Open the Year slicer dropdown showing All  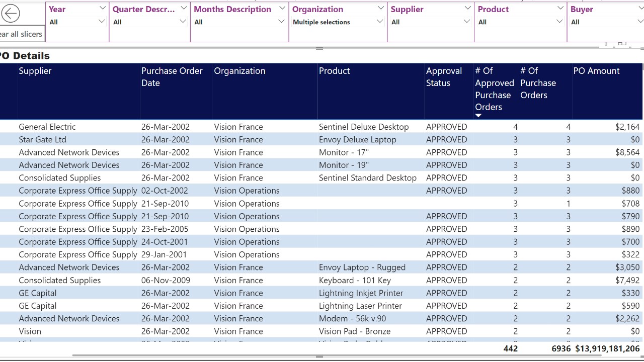[x=77, y=22]
